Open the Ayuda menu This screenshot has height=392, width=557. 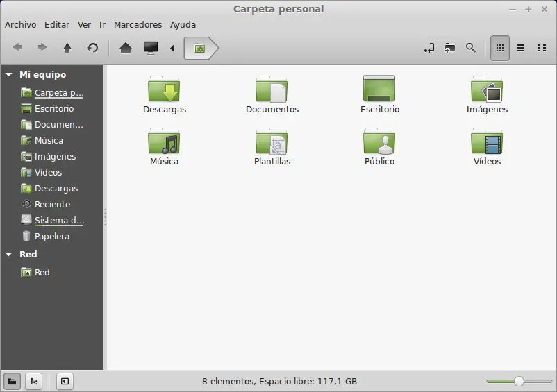(183, 24)
